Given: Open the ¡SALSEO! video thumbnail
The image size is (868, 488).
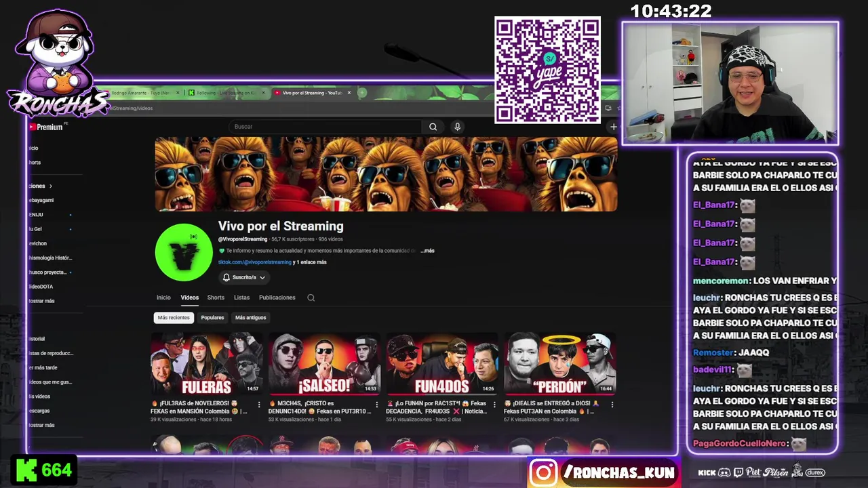Looking at the screenshot, I should pyautogui.click(x=324, y=363).
